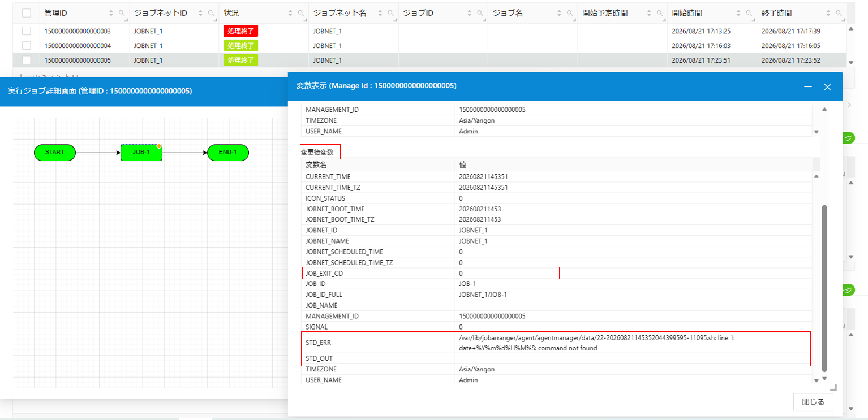This screenshot has height=420, width=868.
Task: Click up arrow of main job table scrollbar
Action: pos(851,28)
